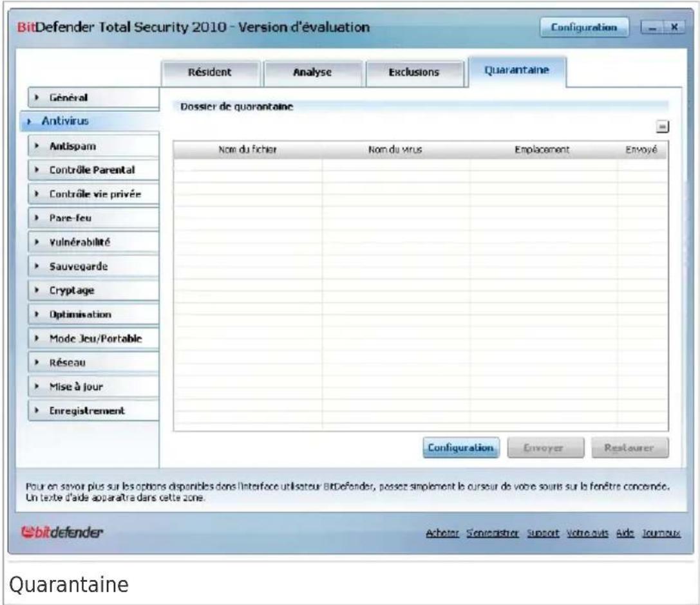Open Contrôle Parental section
The height and width of the screenshot is (605, 700).
93,170
